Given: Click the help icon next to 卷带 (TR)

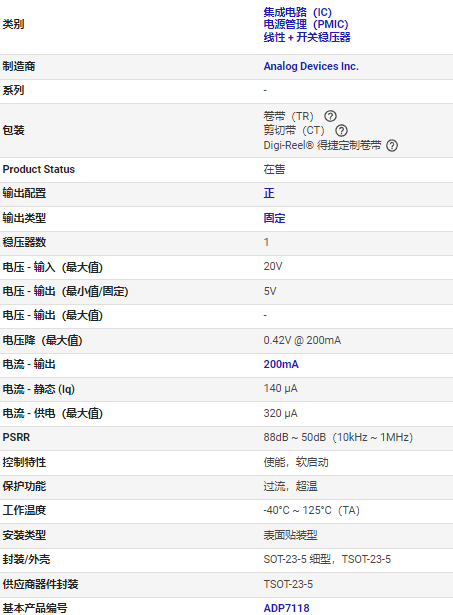Looking at the screenshot, I should [x=330, y=116].
